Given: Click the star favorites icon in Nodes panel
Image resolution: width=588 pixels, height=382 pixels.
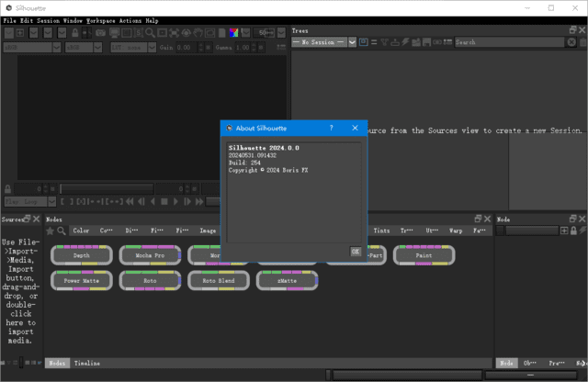Looking at the screenshot, I should [x=51, y=231].
